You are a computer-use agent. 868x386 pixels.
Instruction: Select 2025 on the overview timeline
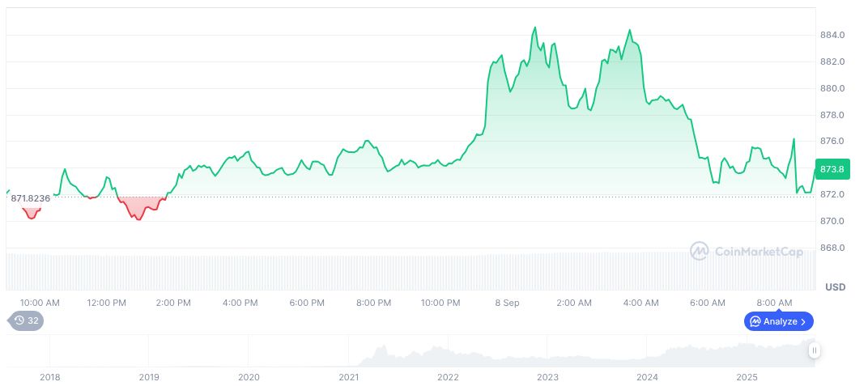coord(747,377)
